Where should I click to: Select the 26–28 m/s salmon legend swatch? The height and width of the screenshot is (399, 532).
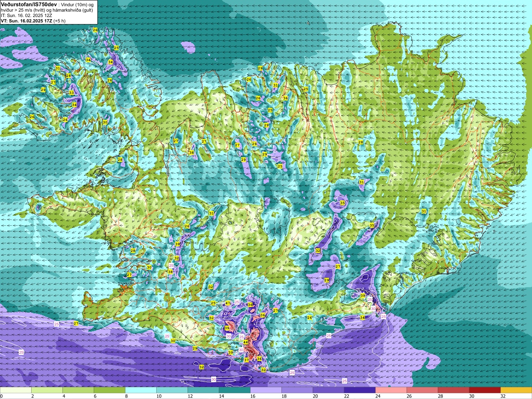click(x=422, y=390)
